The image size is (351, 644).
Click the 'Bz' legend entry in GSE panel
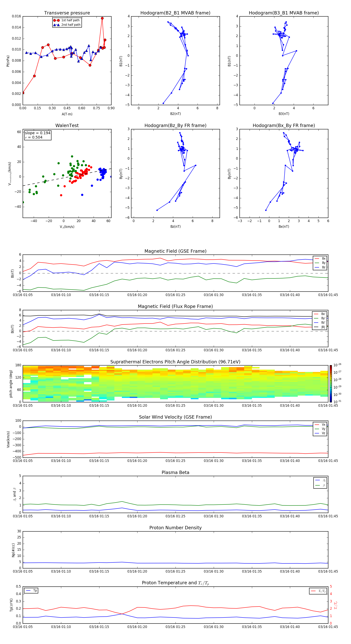click(320, 267)
